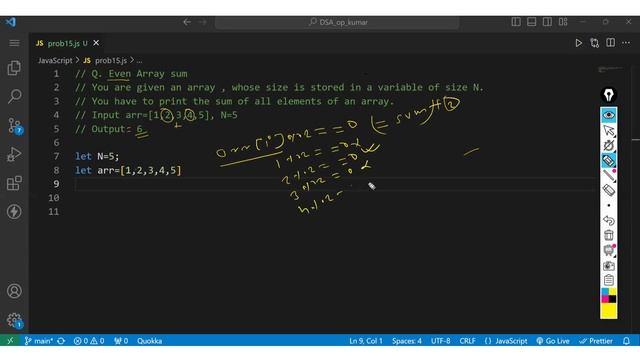This screenshot has width=640, height=360.
Task: Open the Search view in activity bar
Action: (14, 96)
